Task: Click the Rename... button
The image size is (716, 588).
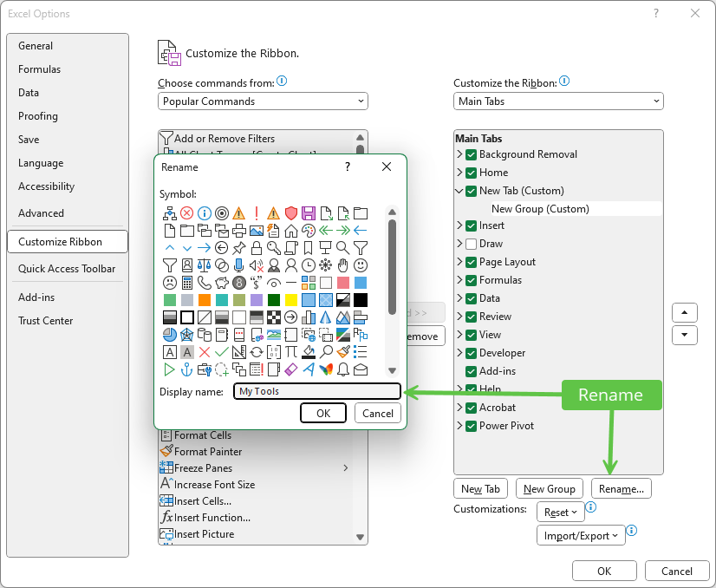Action: point(622,489)
